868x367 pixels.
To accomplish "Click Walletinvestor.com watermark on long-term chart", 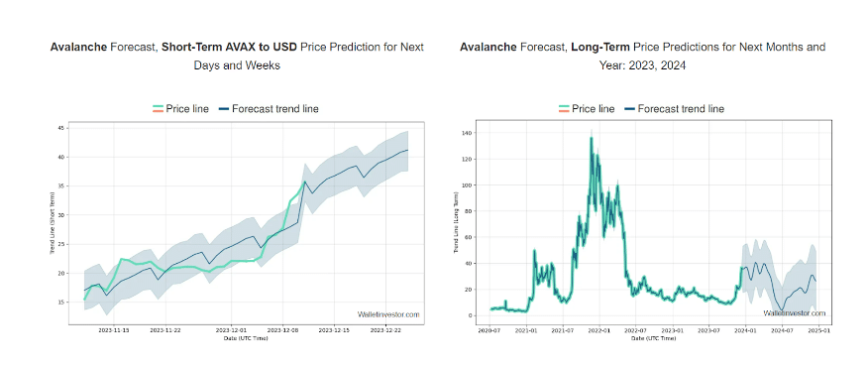I will 795,313.
